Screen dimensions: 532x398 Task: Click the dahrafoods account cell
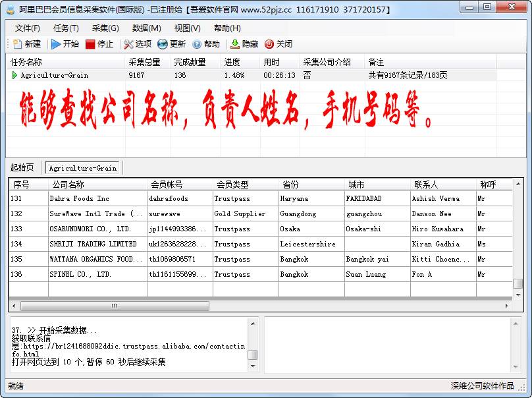click(x=180, y=198)
